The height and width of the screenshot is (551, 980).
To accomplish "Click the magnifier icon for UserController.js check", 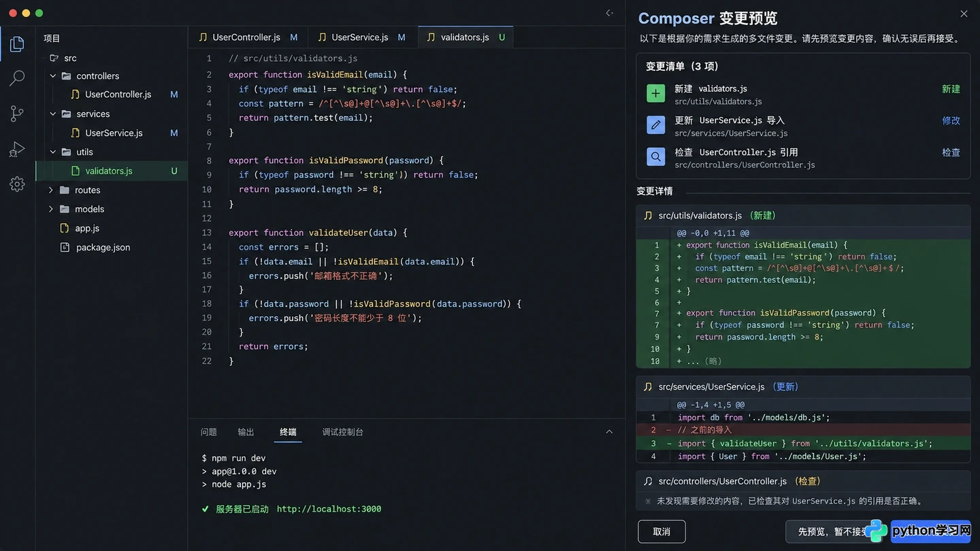I will coord(655,157).
